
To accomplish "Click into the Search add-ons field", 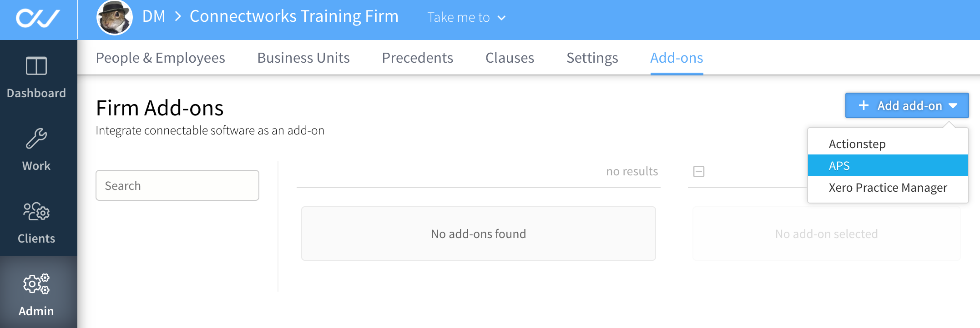I will tap(177, 185).
